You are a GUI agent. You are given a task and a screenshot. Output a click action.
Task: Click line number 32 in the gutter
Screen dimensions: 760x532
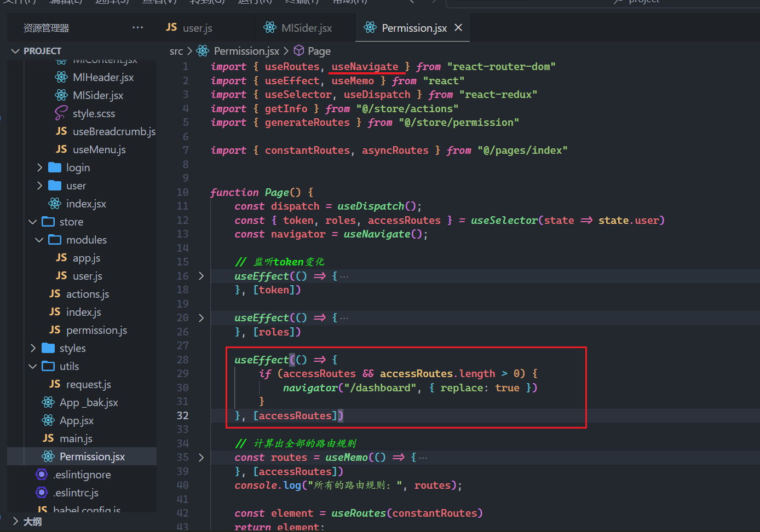pos(182,415)
